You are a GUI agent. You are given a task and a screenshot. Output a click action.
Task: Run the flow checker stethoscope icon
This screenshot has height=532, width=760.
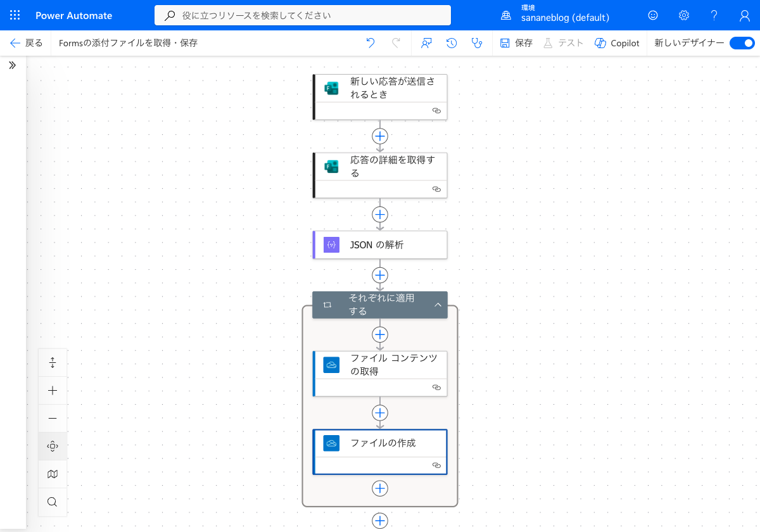pos(477,43)
